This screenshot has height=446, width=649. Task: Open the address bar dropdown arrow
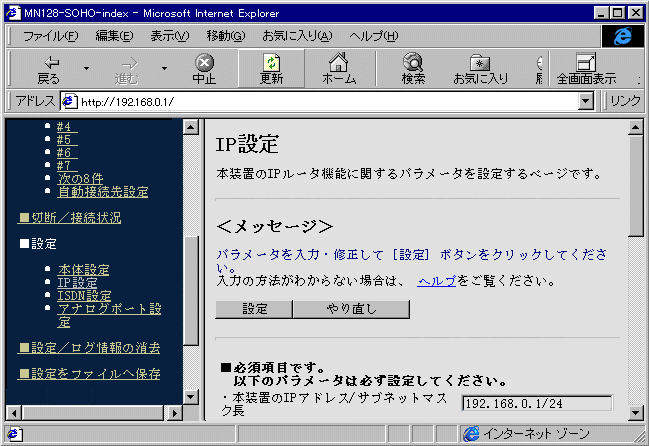coord(586,101)
